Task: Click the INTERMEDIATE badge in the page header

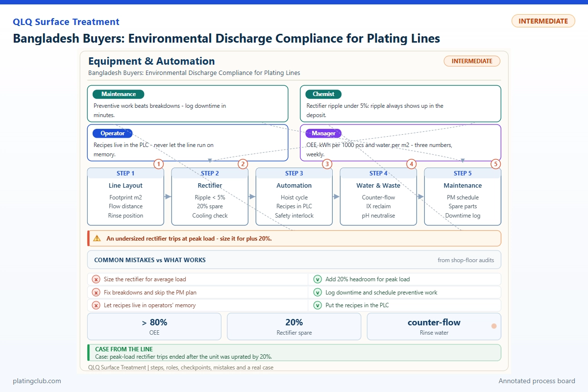Action: pos(543,21)
